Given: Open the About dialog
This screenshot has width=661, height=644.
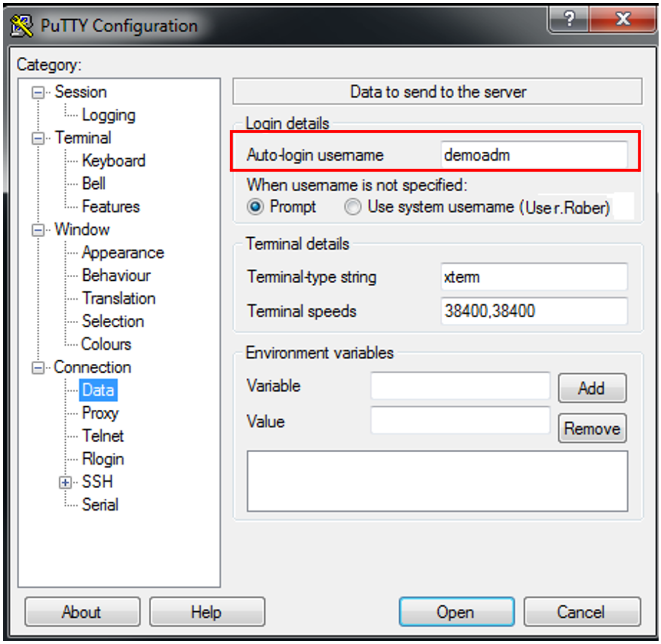Looking at the screenshot, I should 82,612.
